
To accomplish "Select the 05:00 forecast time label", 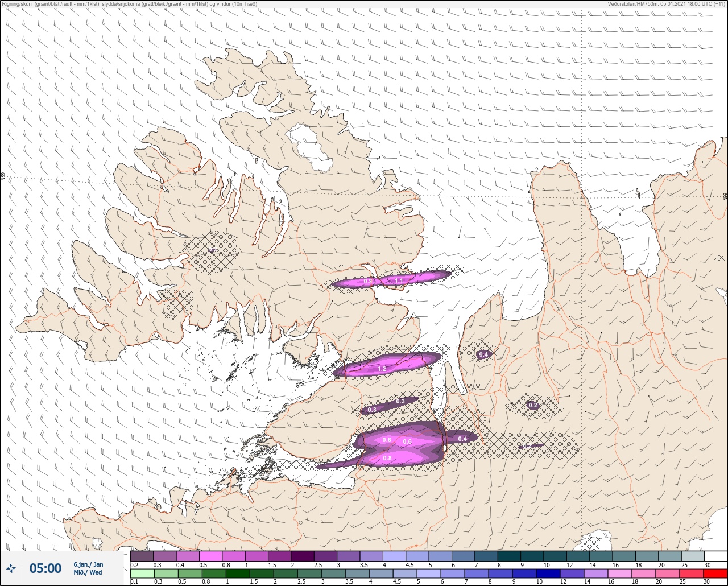I will coord(45,568).
